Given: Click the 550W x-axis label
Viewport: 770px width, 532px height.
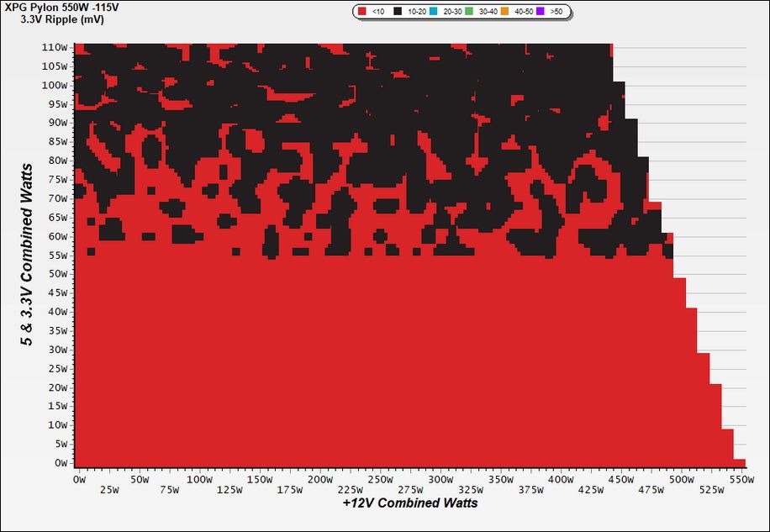Looking at the screenshot, I should coord(742,480).
